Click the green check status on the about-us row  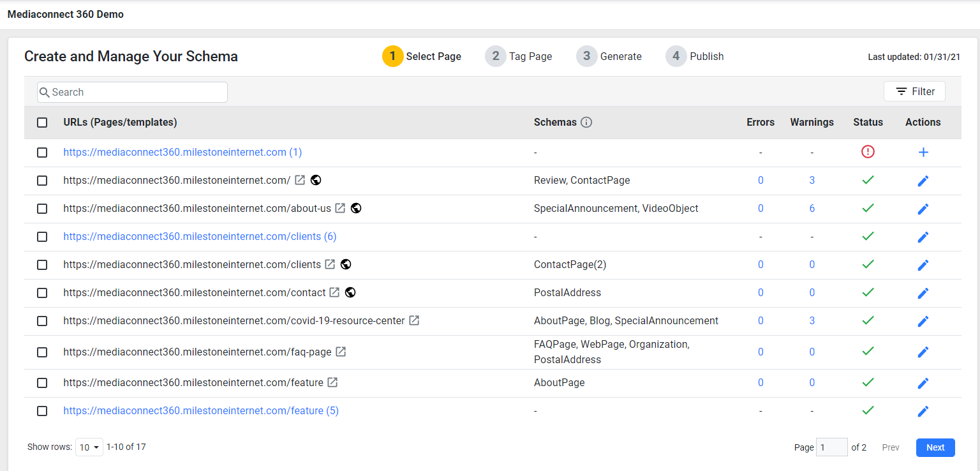coord(868,208)
